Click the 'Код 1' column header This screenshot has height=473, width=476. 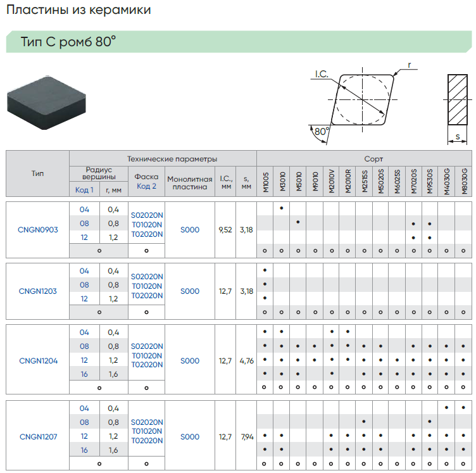84,190
